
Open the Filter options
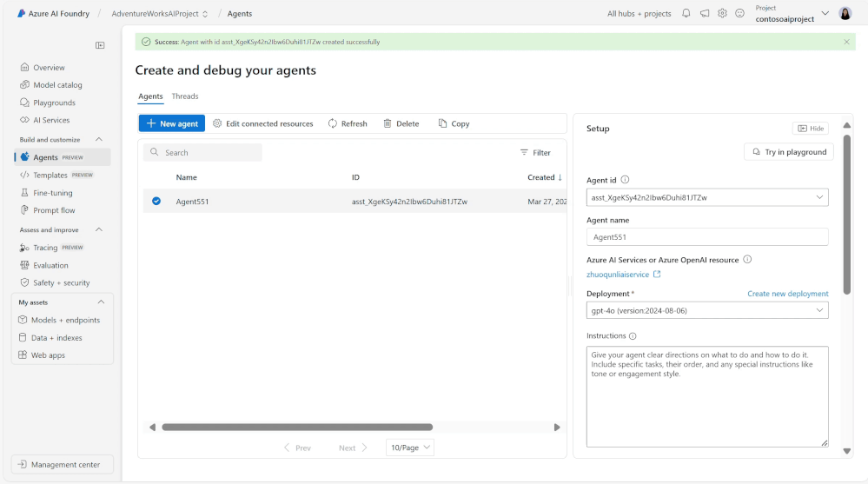point(535,152)
